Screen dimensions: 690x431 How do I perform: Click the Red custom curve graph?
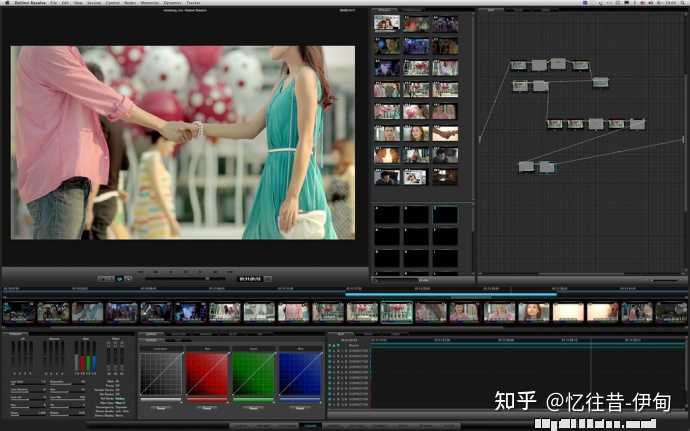click(207, 373)
